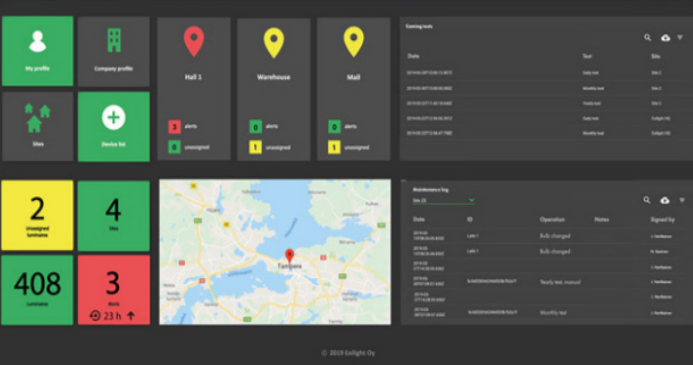Click the red 3 alerts badge for Hall 1
This screenshot has height=365, width=693.
pos(175,127)
